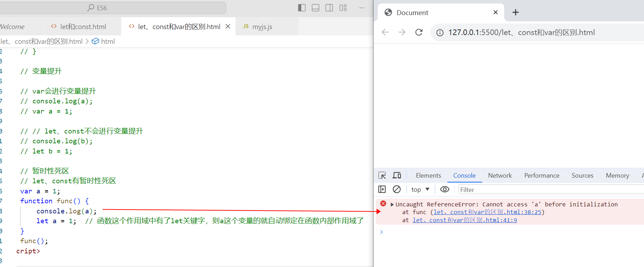Click the comment '// 暂时性死区'
This screenshot has height=267, width=644.
[x=45, y=171]
